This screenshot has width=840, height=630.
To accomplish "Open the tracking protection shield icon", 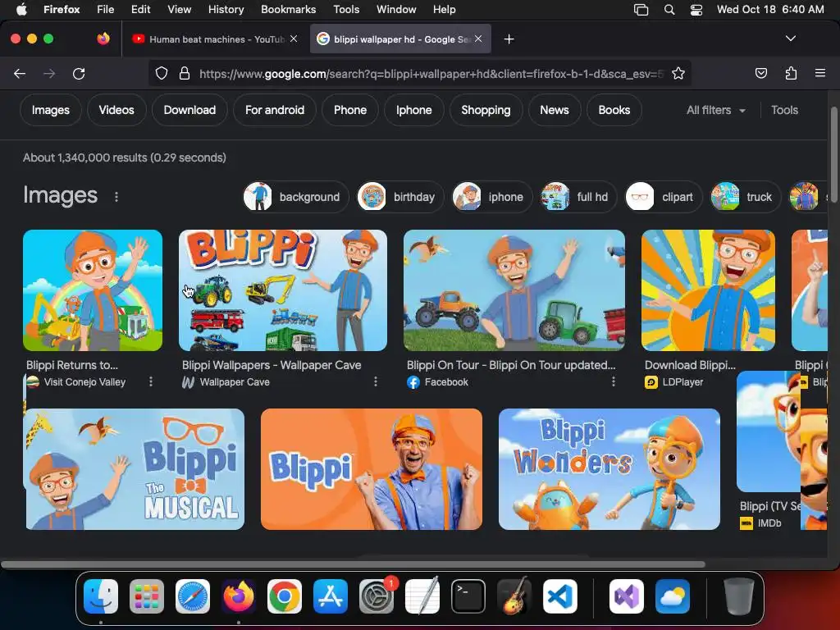I will 162,73.
